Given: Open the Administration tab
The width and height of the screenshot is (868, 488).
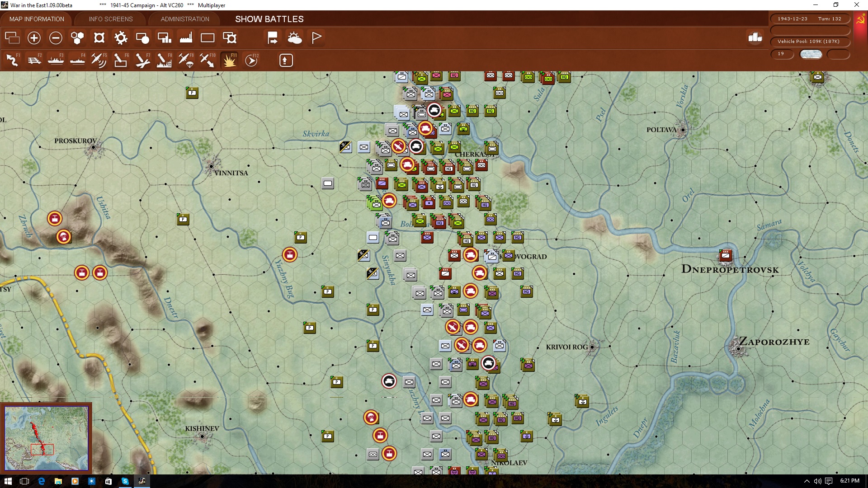Looking at the screenshot, I should point(185,19).
